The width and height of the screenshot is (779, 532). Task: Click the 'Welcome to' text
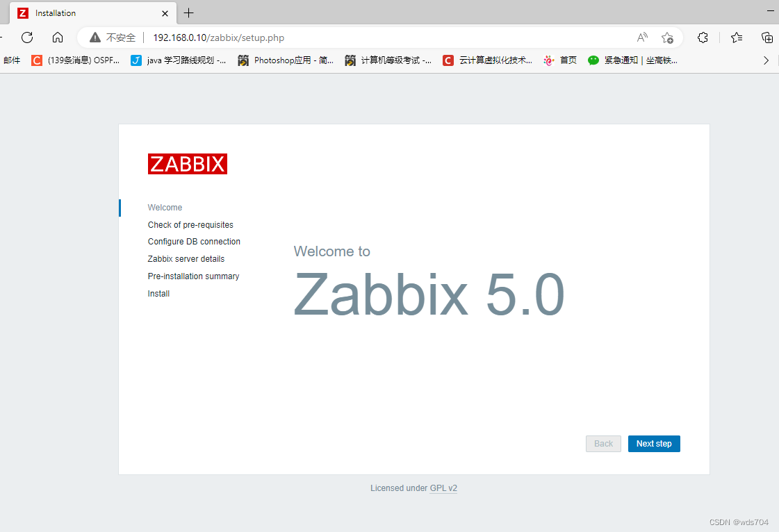click(332, 251)
